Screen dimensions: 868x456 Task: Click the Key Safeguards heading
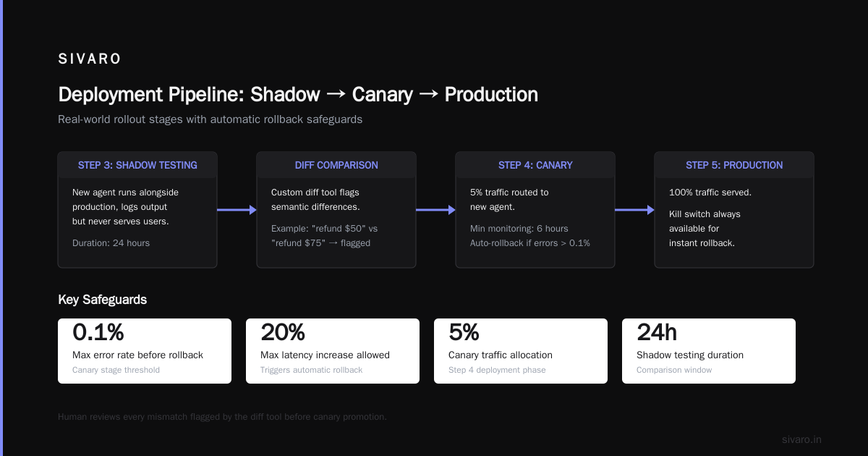102,300
